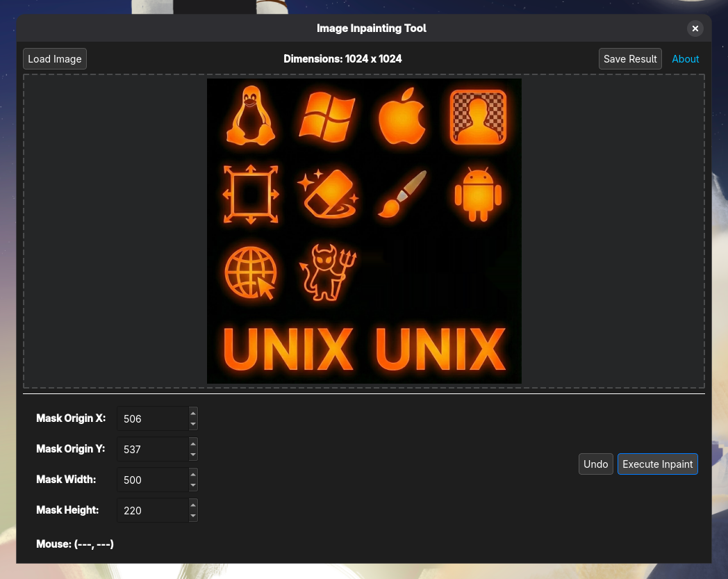Increment Mask Origin X with its up arrow

(x=193, y=413)
